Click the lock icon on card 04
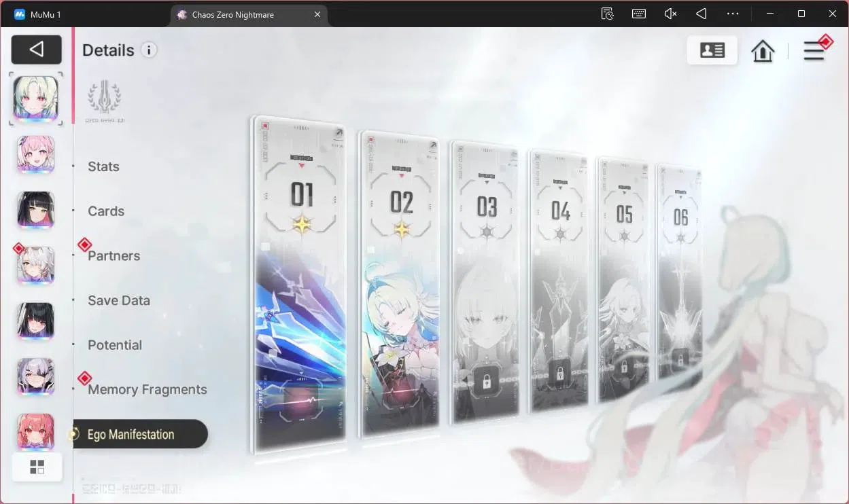This screenshot has height=504, width=849. [x=559, y=374]
